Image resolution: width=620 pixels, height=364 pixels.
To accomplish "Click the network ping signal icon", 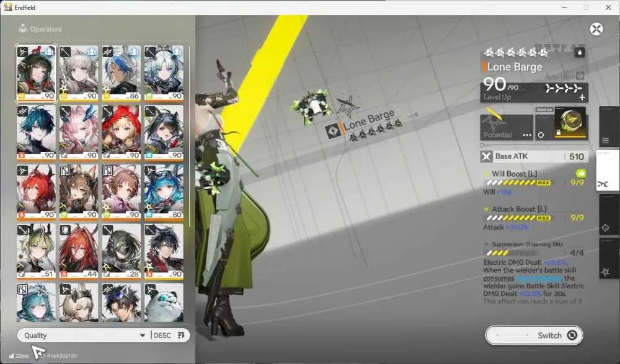I will click(11, 356).
